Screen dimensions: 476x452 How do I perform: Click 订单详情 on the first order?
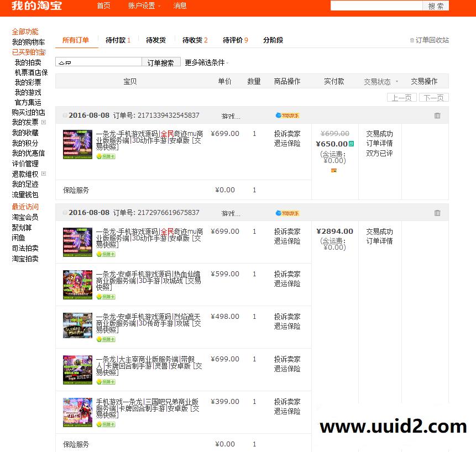point(380,143)
